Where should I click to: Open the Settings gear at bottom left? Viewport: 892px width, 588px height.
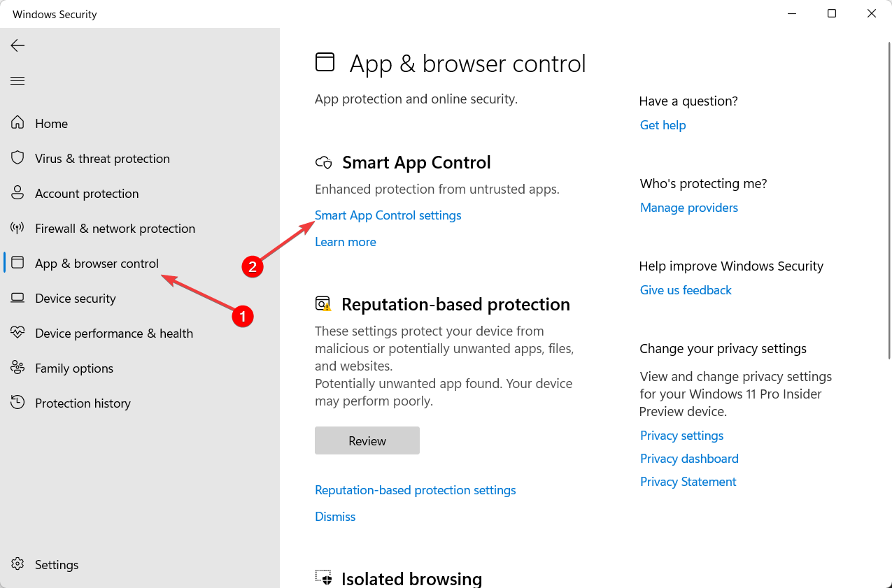(x=17, y=564)
